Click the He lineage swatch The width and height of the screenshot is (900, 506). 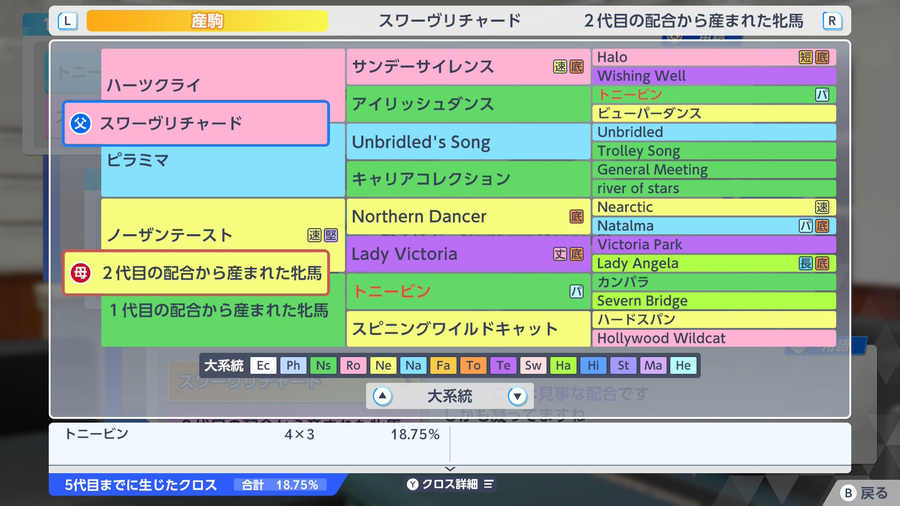click(683, 365)
